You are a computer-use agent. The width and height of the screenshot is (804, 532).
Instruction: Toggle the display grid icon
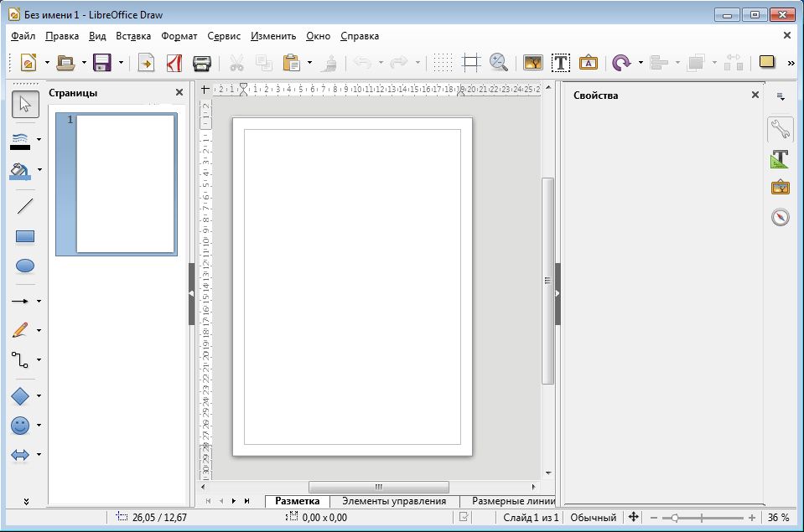click(443, 63)
